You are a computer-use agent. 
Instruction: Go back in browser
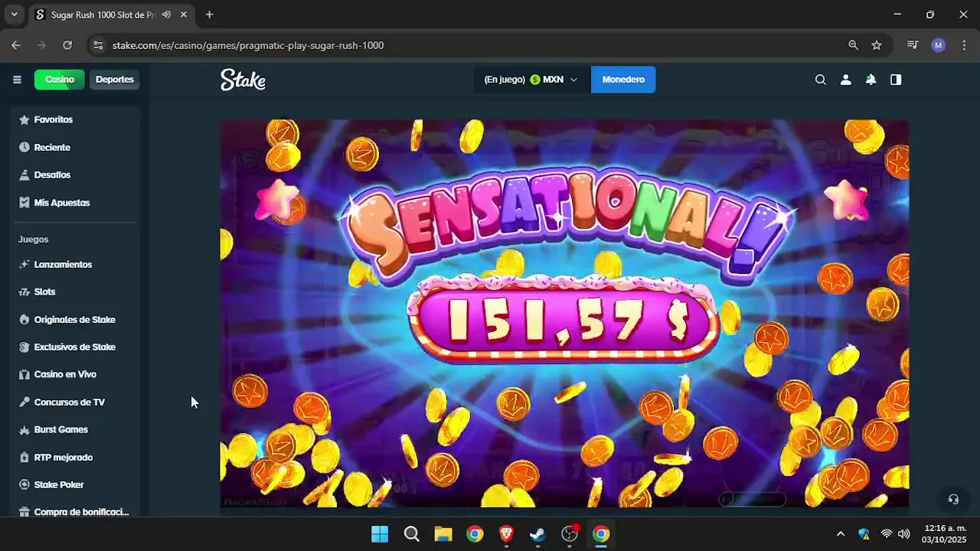tap(16, 45)
